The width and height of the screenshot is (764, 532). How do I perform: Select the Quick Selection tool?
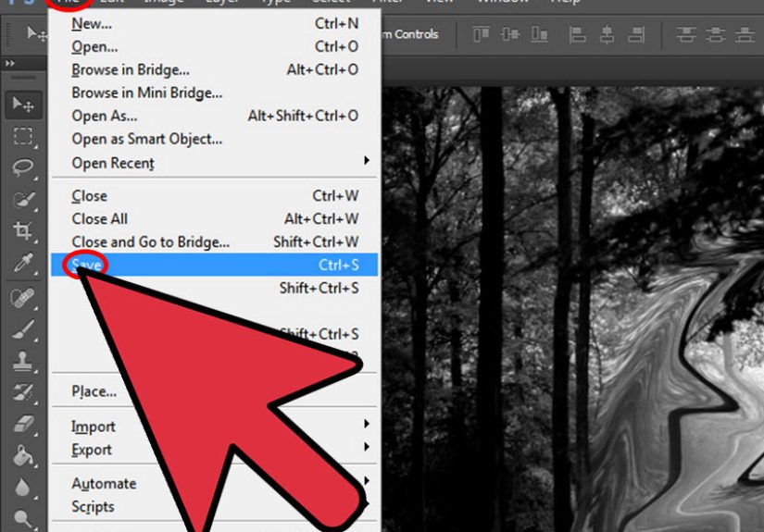23,199
